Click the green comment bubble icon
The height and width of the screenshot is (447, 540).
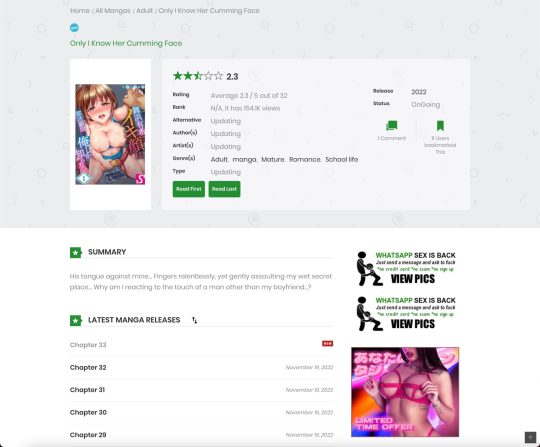(392, 126)
